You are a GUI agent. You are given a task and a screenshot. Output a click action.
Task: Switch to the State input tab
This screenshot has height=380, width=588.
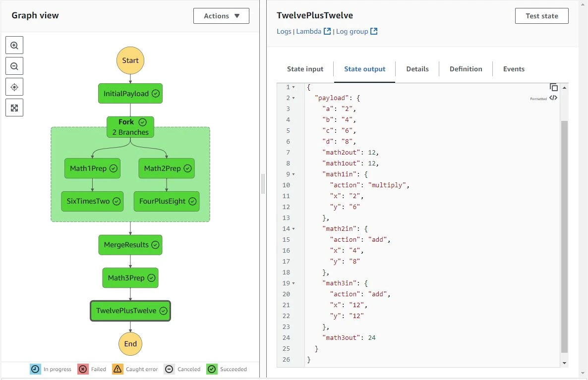pyautogui.click(x=305, y=69)
